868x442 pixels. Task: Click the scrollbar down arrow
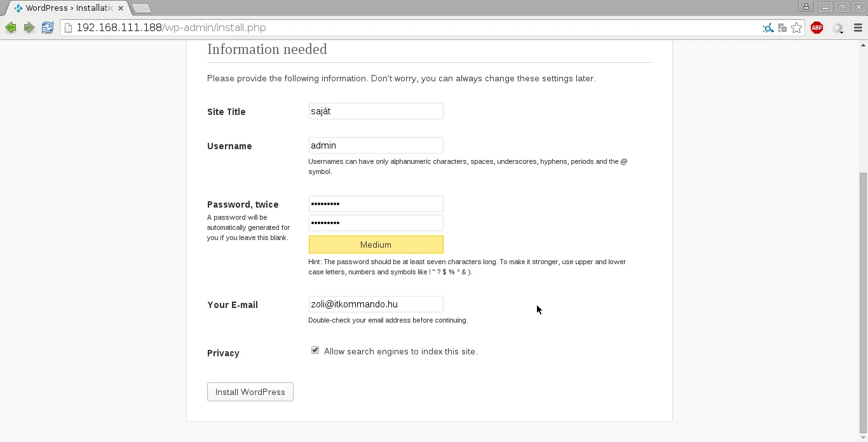[863, 437]
